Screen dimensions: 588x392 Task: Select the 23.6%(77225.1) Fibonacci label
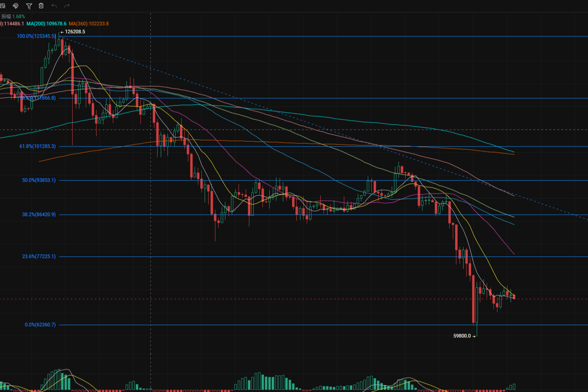[x=39, y=257]
